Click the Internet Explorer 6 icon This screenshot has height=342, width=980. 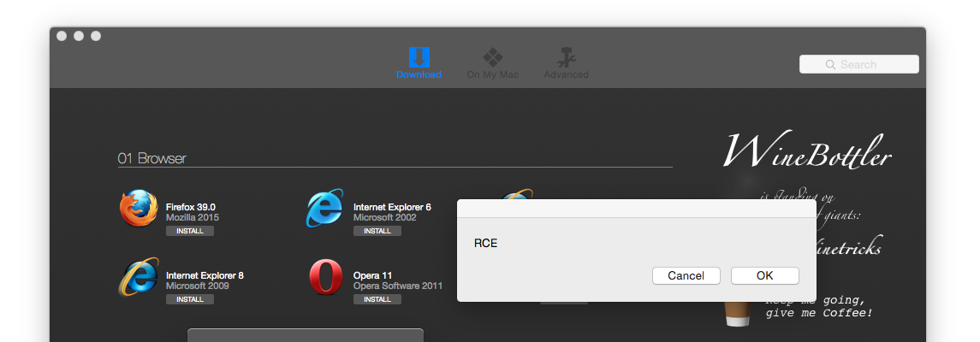(325, 208)
